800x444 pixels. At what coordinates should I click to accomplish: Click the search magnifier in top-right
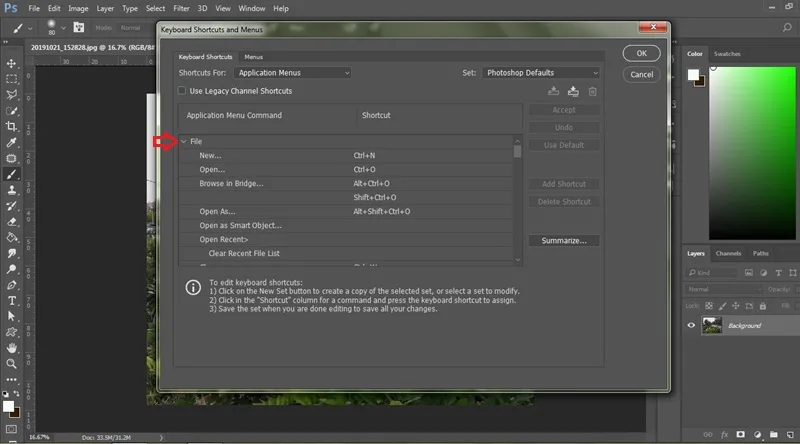coord(787,28)
